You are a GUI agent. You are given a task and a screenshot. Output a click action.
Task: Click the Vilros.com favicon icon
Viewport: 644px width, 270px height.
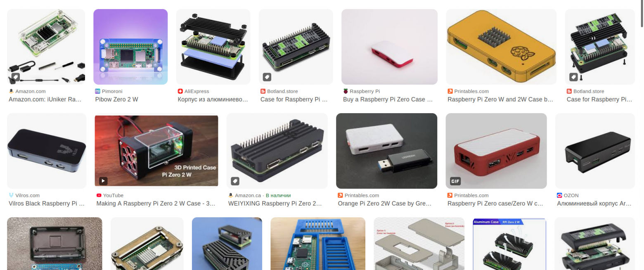(x=11, y=195)
